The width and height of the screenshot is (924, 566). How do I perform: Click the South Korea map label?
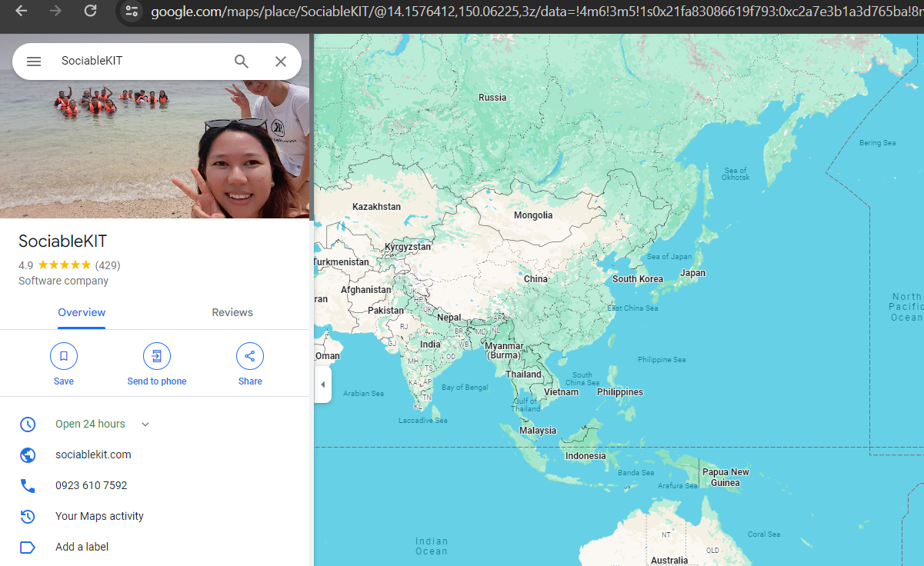click(638, 279)
